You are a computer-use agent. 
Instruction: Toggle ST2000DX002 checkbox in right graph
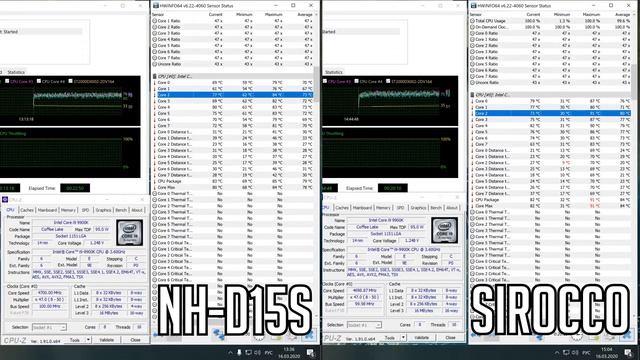click(388, 81)
